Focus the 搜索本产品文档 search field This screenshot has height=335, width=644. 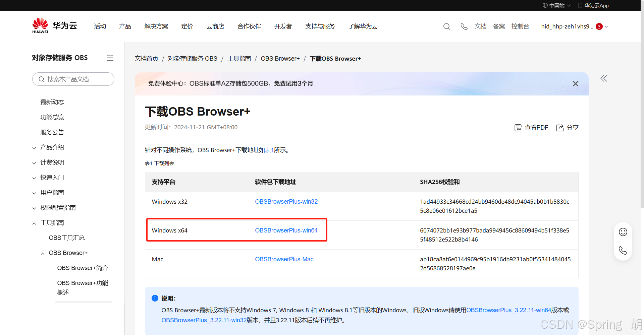[73, 79]
